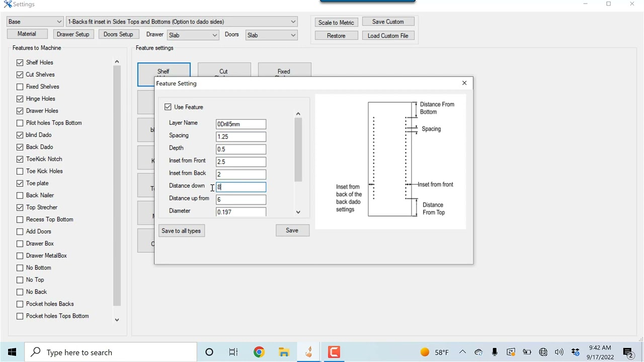Viewport: 644px width, 362px height.
Task: Enable Back Nailer checkbox
Action: click(20, 195)
